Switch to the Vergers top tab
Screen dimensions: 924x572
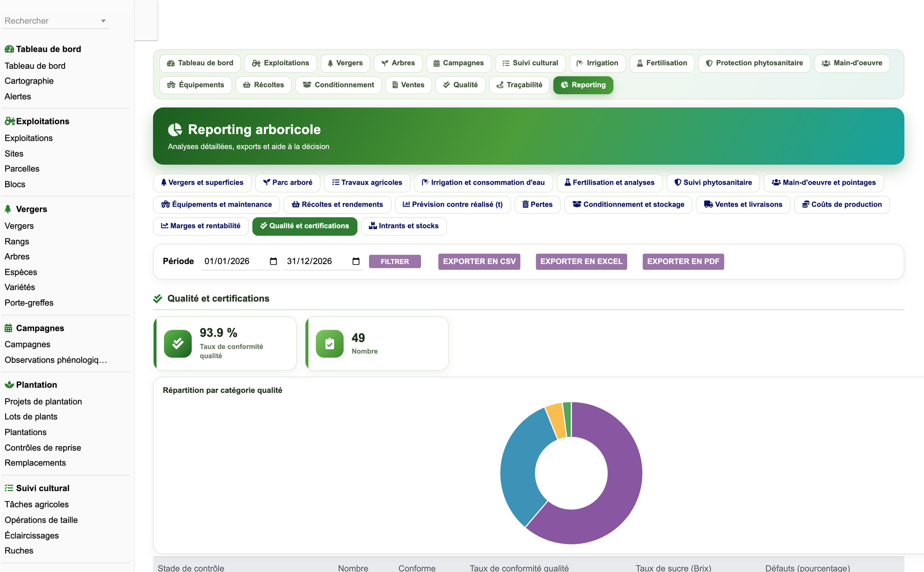(x=345, y=63)
